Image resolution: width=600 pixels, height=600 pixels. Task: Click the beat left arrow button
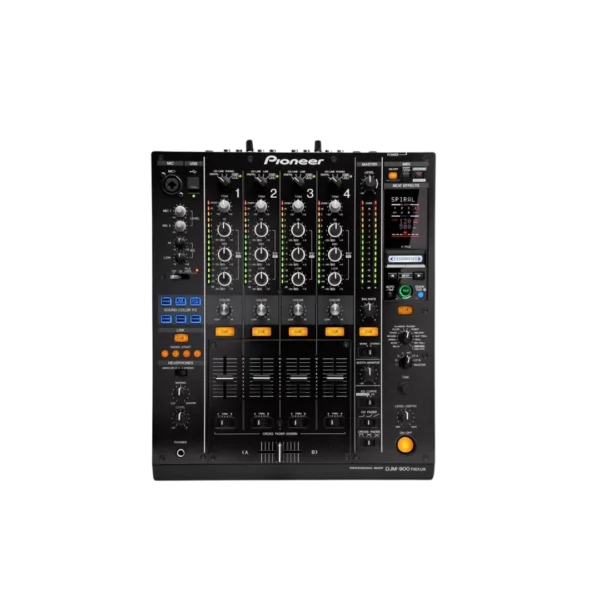392,276
